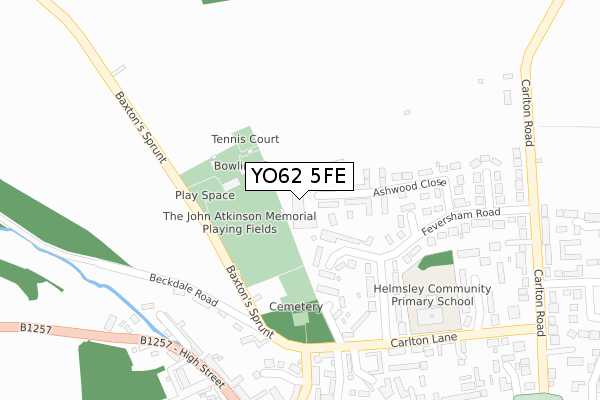Screen dimensions: 600x400
Task: Click the Beckdale Road label
Action: (x=184, y=290)
